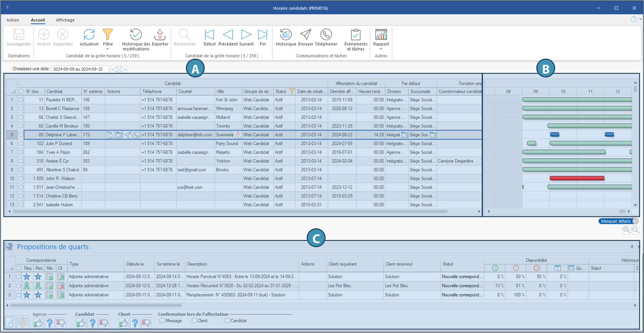Expand the Filtre dropdown arrow
This screenshot has height=333, width=644.
point(107,49)
